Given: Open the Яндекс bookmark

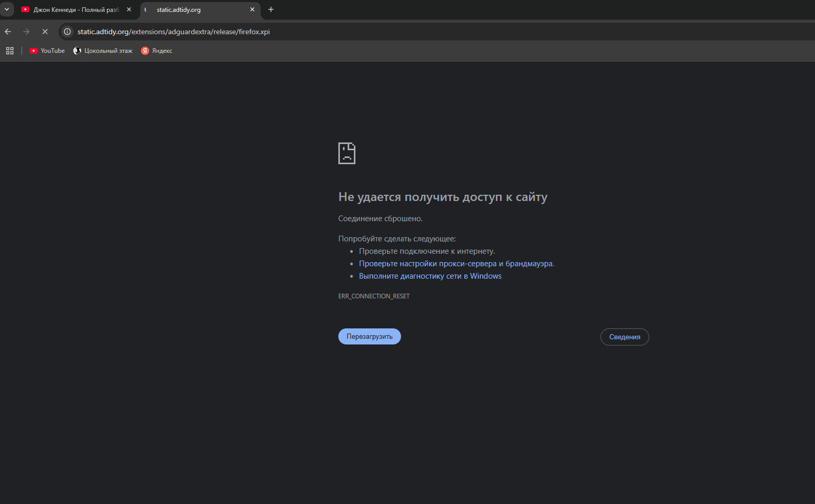Looking at the screenshot, I should pyautogui.click(x=157, y=51).
